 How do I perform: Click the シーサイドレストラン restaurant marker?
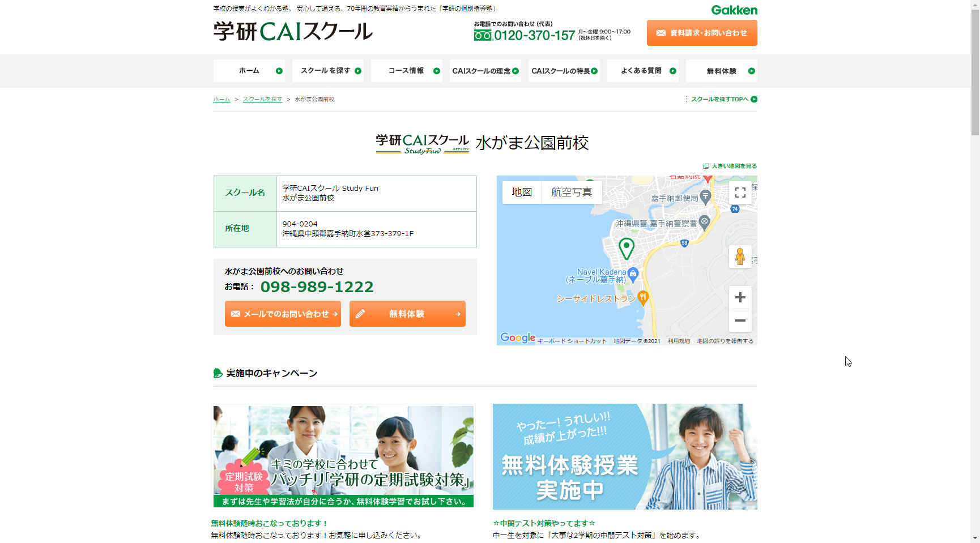(x=642, y=297)
